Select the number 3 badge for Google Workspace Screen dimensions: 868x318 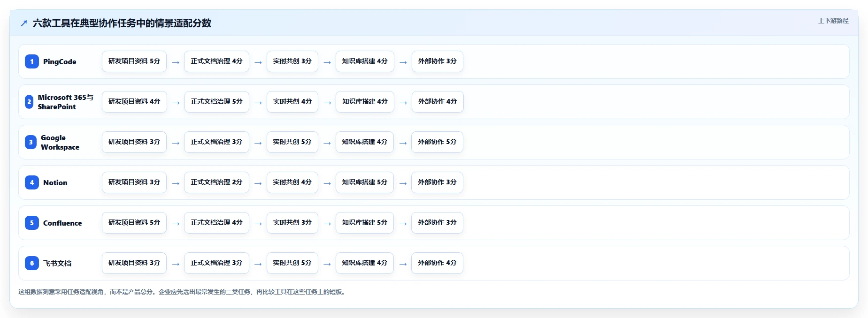[x=31, y=142]
